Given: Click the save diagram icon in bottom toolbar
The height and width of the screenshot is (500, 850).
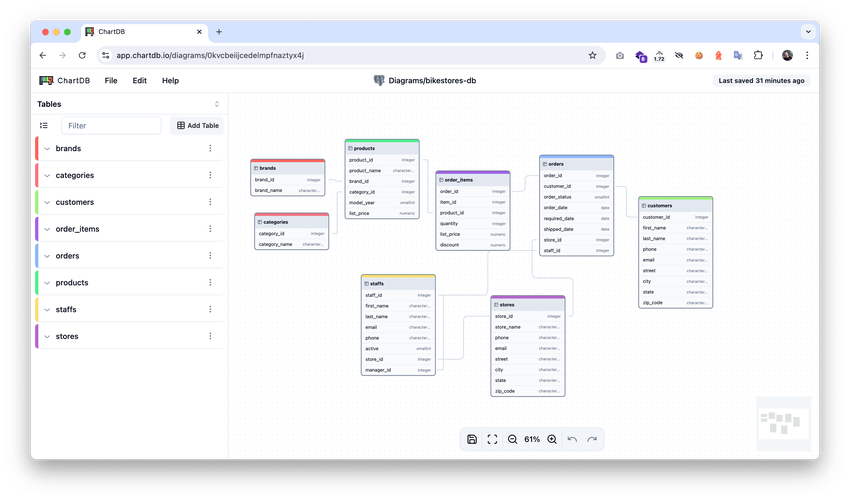Looking at the screenshot, I should point(472,439).
